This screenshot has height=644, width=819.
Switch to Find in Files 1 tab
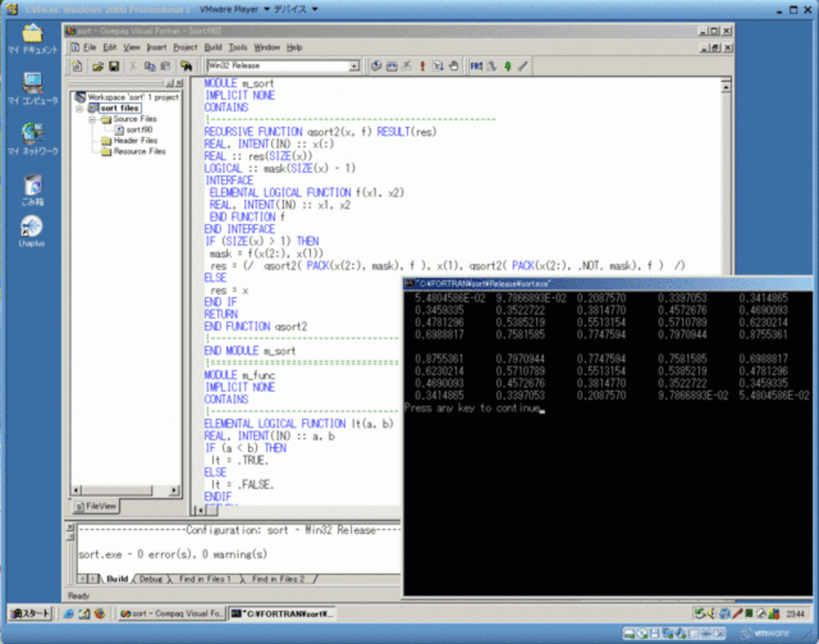pos(205,579)
